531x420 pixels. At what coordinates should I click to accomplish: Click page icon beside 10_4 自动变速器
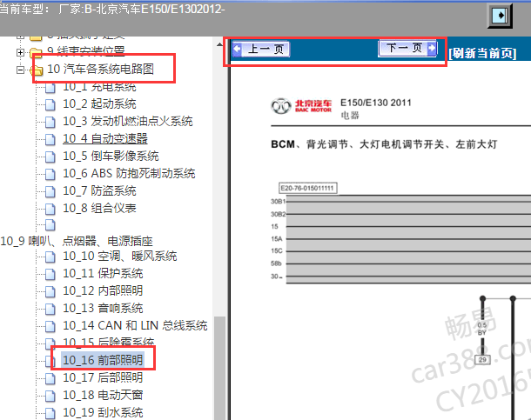pyautogui.click(x=50, y=139)
